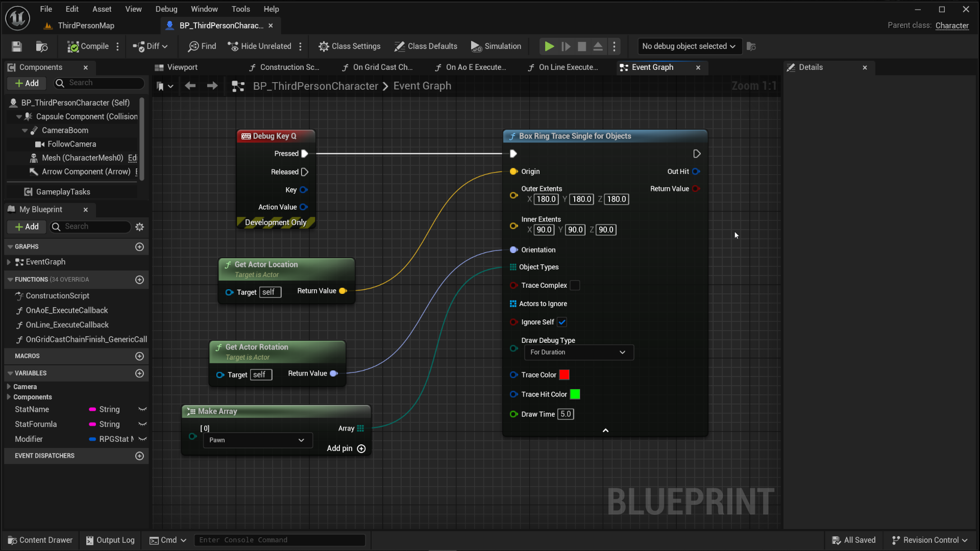The width and height of the screenshot is (980, 551).
Task: Collapse the Box Ring Trace node advanced pins
Action: tap(605, 431)
